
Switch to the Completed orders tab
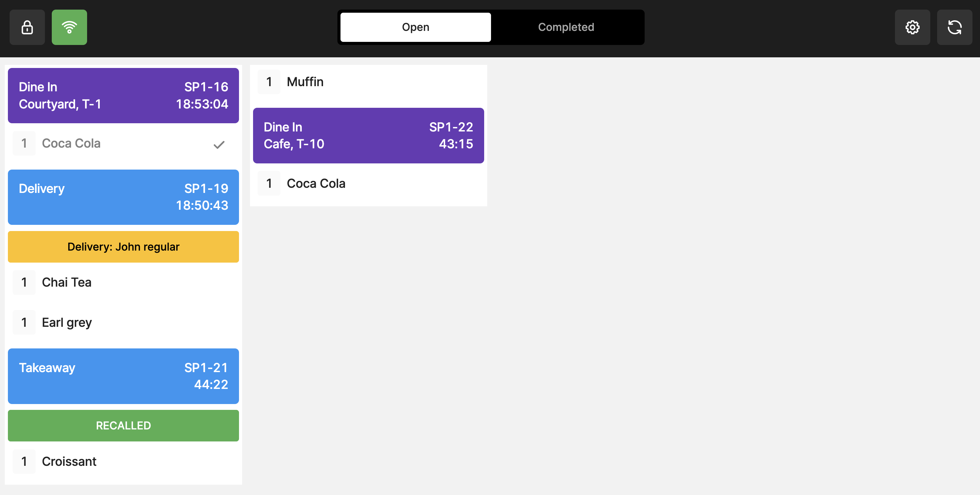[x=566, y=27]
